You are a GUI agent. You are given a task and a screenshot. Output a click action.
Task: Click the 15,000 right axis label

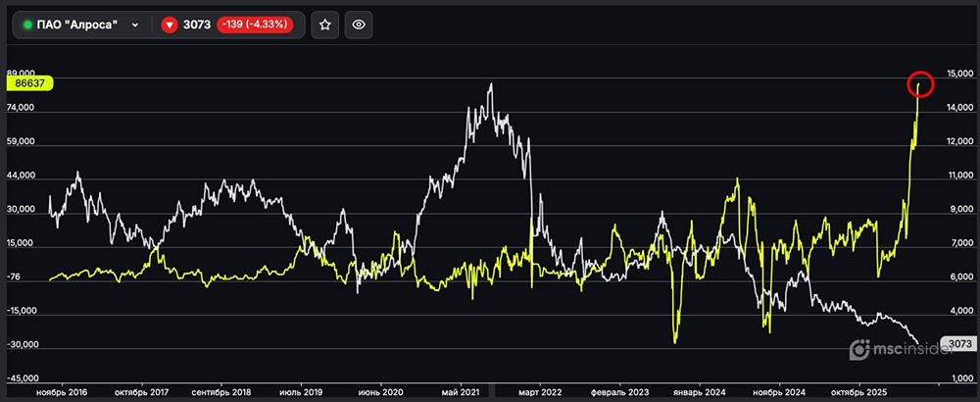[x=958, y=74]
